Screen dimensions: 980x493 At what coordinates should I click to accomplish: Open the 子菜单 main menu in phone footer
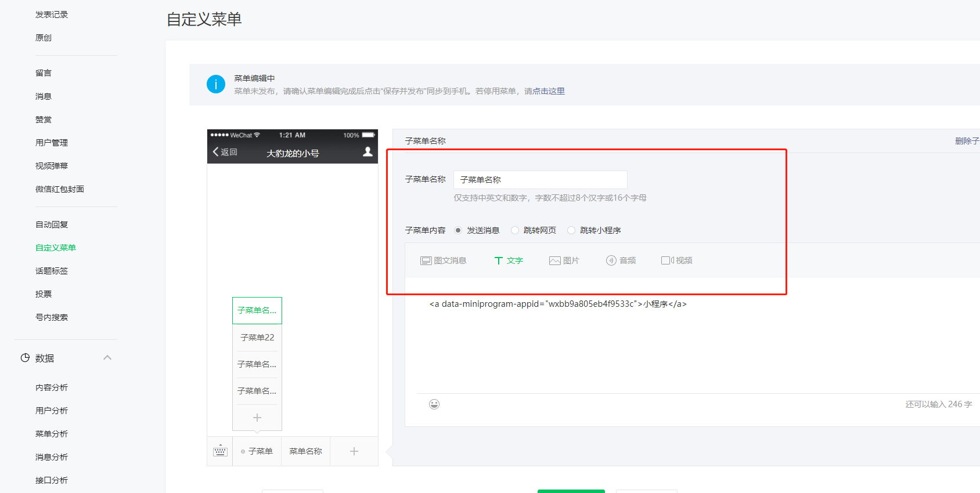[x=257, y=451]
